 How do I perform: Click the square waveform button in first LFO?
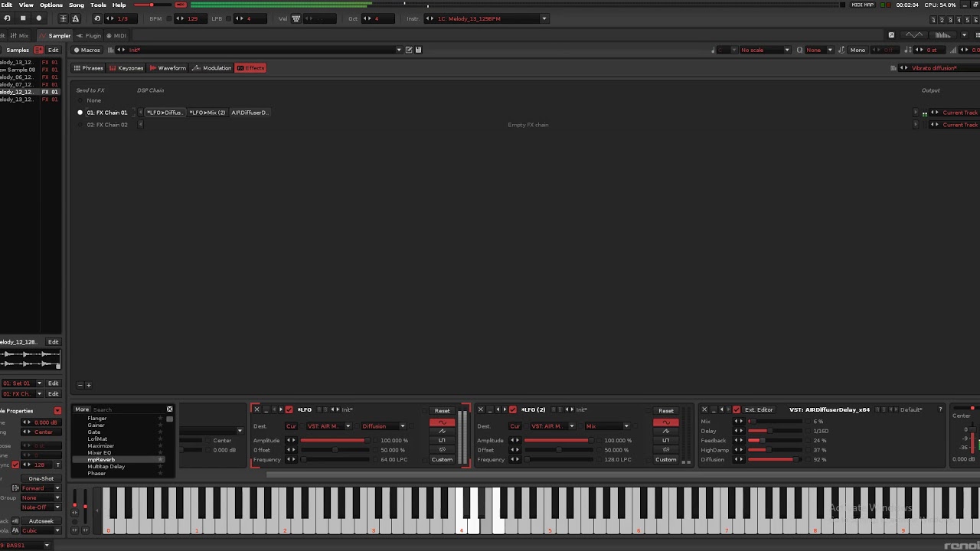442,441
